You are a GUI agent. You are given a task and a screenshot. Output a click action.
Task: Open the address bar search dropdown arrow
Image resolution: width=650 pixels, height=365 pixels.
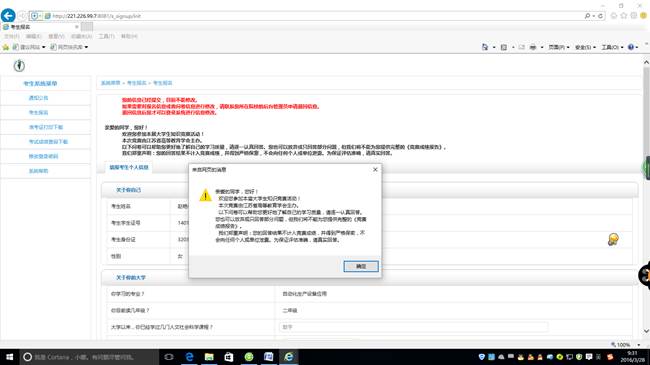[x=594, y=16]
